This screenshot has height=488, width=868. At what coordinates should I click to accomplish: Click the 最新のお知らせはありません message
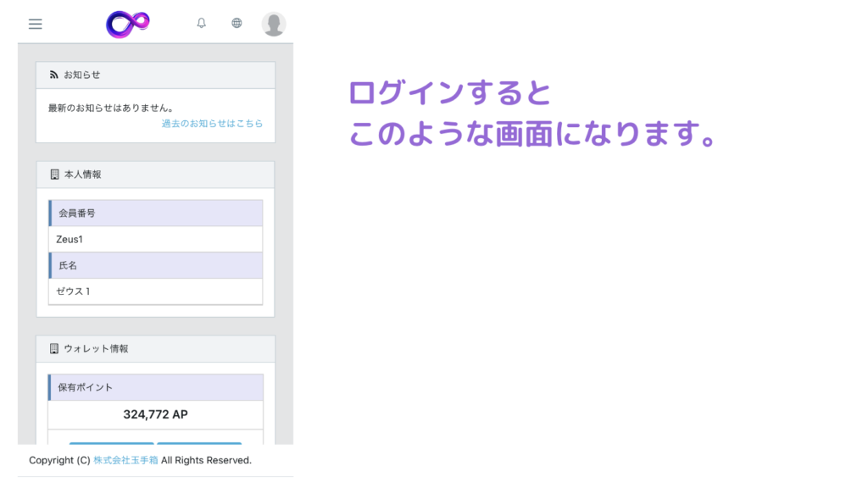tap(111, 108)
